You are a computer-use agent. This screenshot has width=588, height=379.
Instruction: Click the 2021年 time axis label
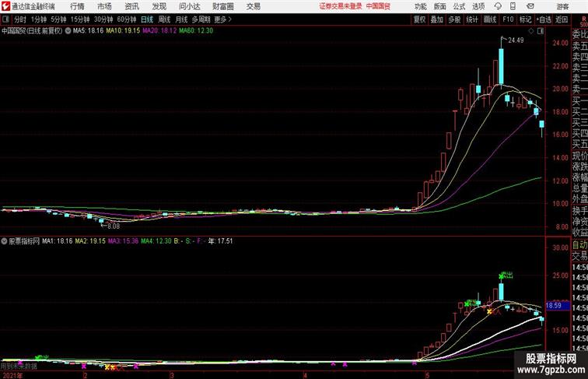[x=11, y=375]
